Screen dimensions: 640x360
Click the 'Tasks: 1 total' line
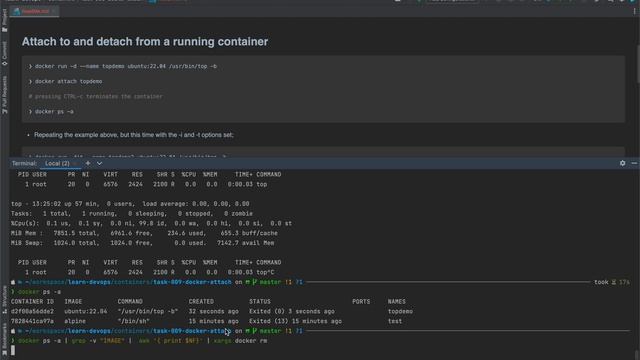tap(131, 213)
